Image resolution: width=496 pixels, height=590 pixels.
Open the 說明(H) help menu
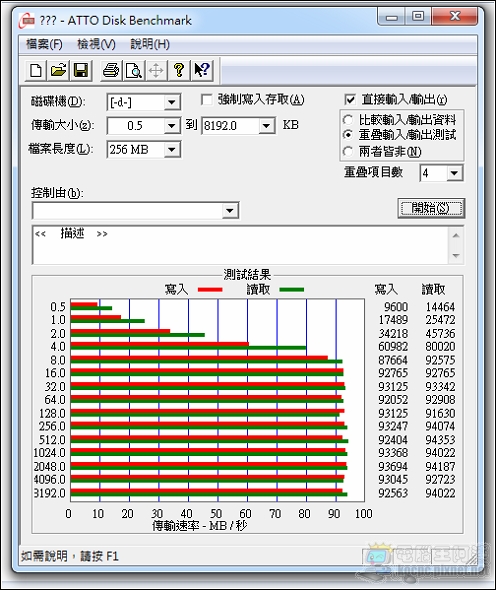pos(150,44)
